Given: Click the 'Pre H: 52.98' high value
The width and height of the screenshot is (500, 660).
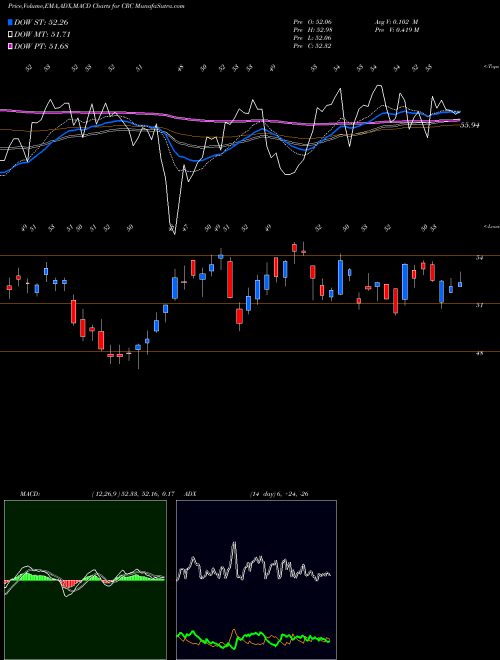Looking at the screenshot, I should tap(312, 30).
